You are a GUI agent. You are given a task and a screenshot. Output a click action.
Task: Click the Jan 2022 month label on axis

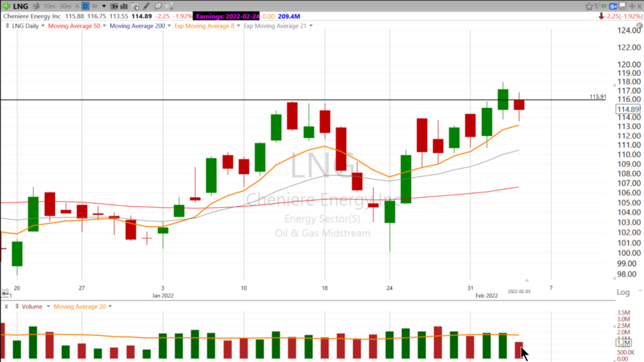162,296
